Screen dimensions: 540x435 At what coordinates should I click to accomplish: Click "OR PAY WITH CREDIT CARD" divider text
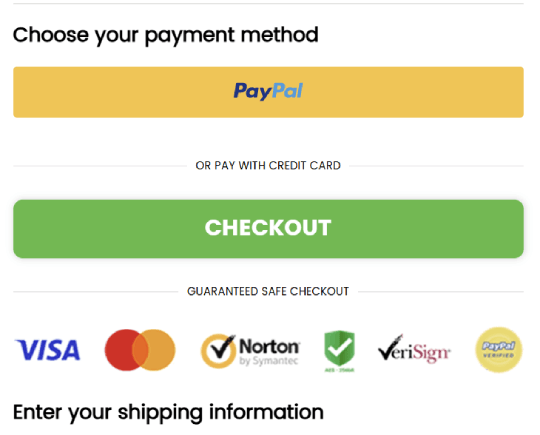pyautogui.click(x=268, y=166)
